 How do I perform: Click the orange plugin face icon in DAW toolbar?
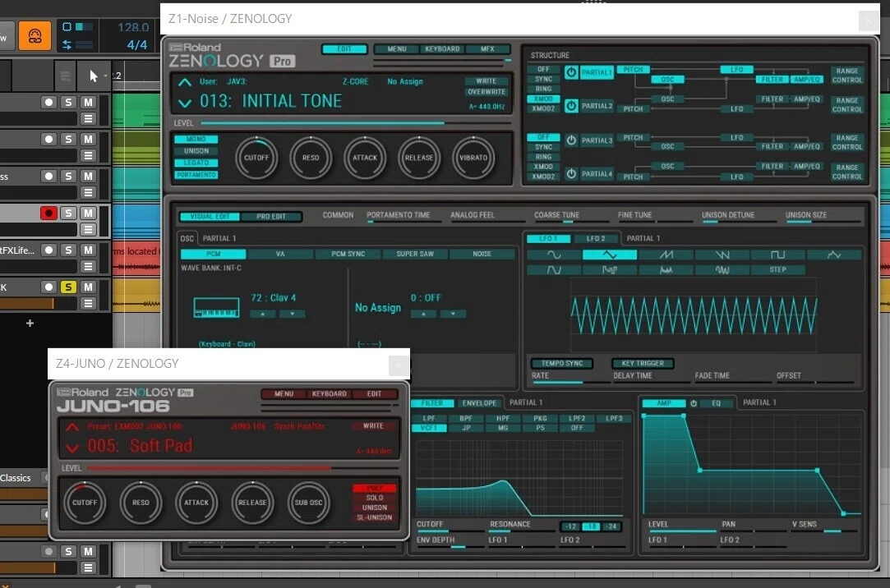click(35, 35)
